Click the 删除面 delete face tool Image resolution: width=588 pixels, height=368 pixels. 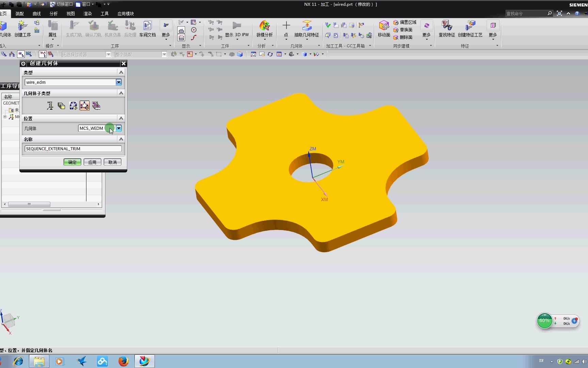pyautogui.click(x=403, y=37)
